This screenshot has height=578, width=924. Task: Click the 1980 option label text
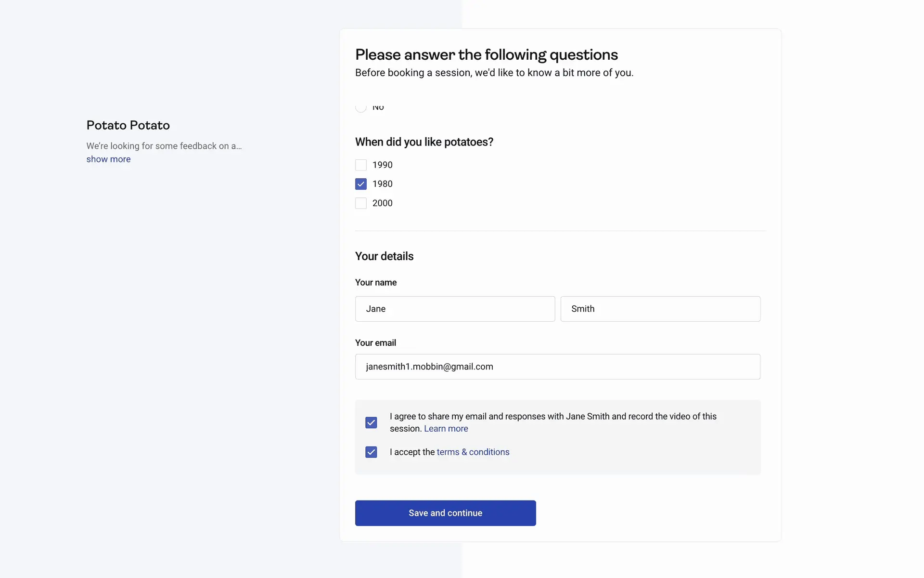click(382, 184)
